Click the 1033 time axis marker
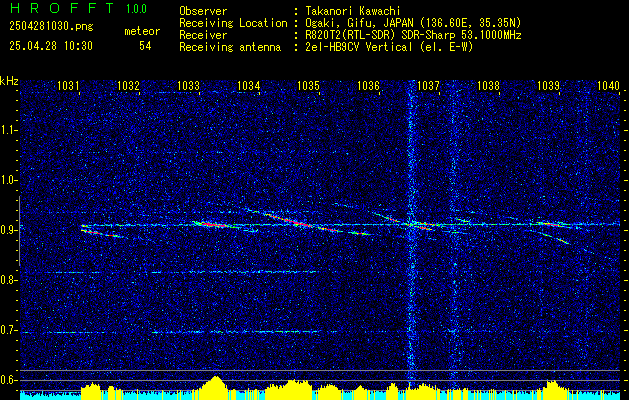The image size is (629, 400). [188, 85]
